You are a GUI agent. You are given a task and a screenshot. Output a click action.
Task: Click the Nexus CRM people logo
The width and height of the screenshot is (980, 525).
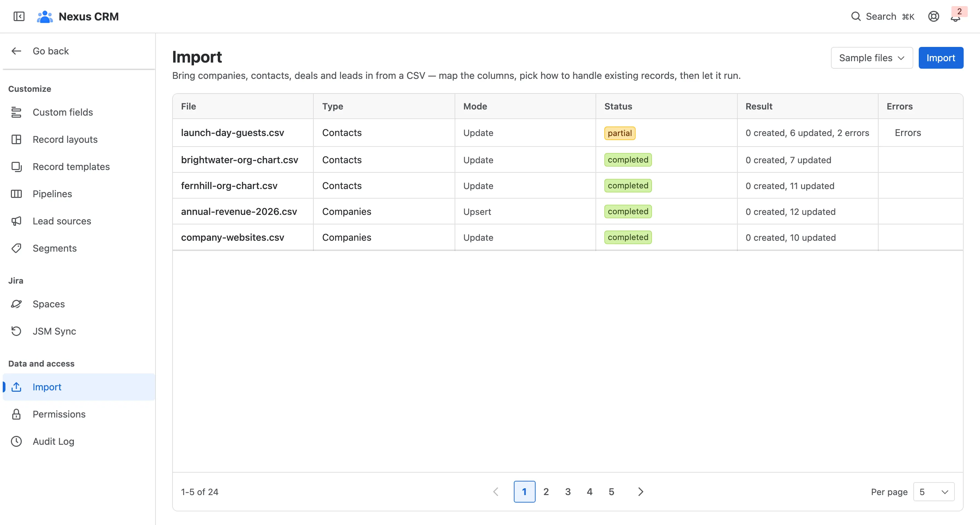point(45,16)
